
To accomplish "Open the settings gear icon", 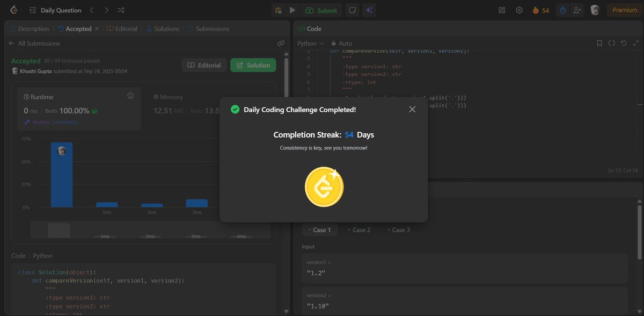I will click(x=519, y=10).
